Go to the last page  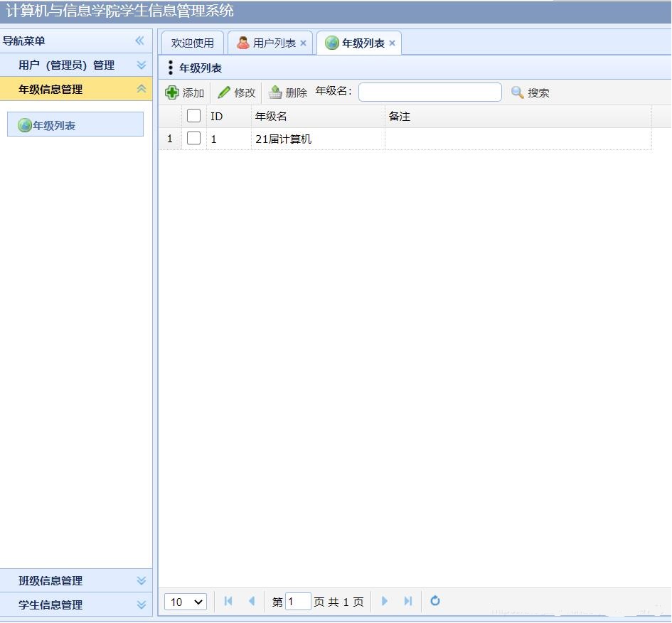[x=408, y=601]
